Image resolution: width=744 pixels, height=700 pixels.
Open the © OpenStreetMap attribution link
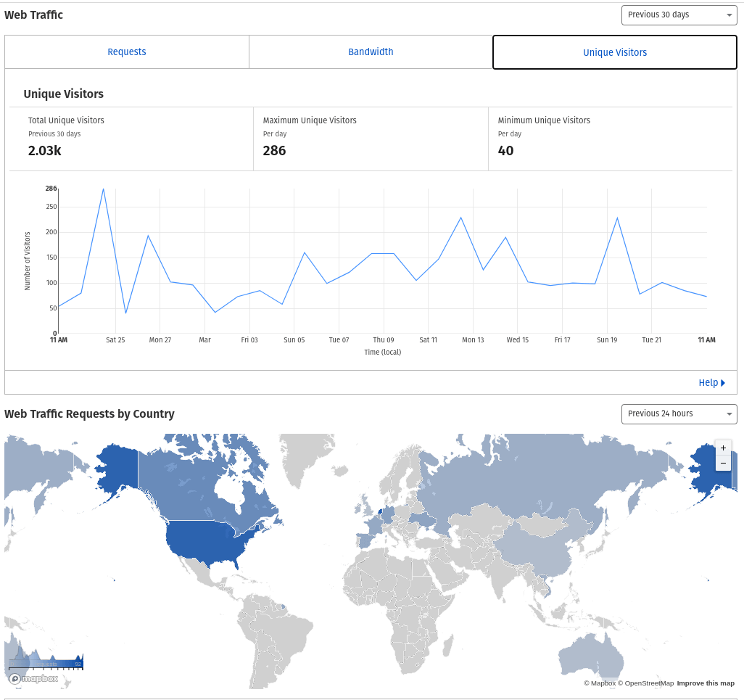645,683
